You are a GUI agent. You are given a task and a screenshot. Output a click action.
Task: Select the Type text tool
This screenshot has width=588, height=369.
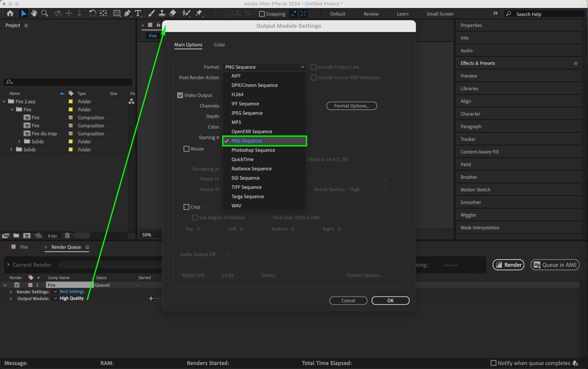[x=138, y=13]
